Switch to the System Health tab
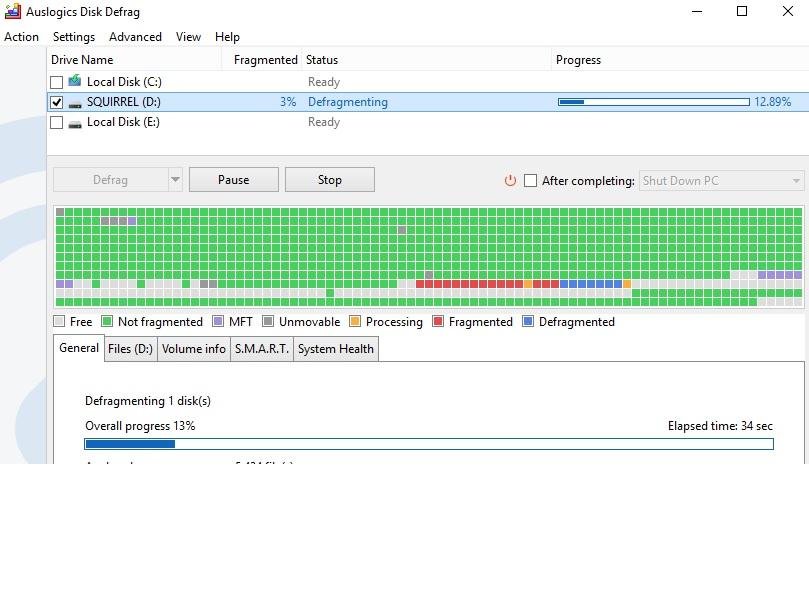Screen dimensions: 809x614 pyautogui.click(x=336, y=349)
